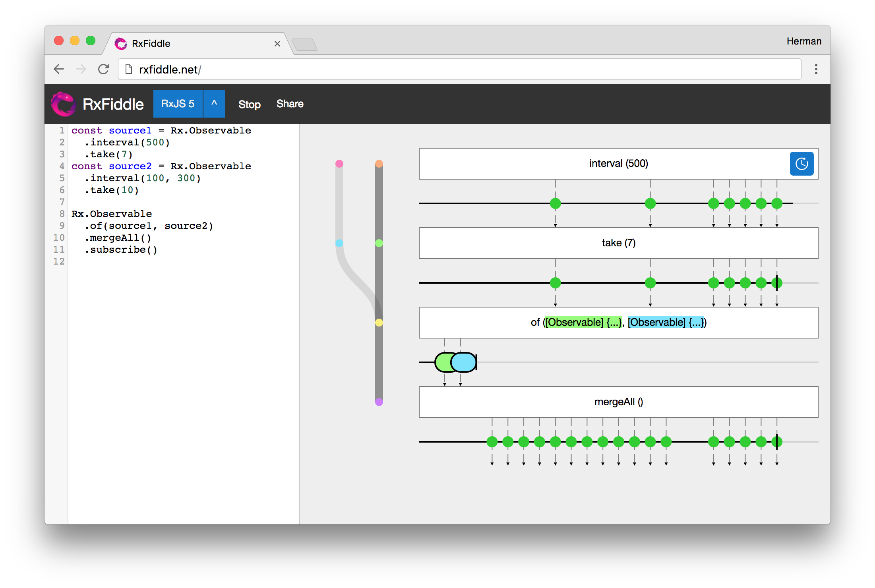Open Chrome three-dot menu
The image size is (875, 588).
click(x=816, y=69)
